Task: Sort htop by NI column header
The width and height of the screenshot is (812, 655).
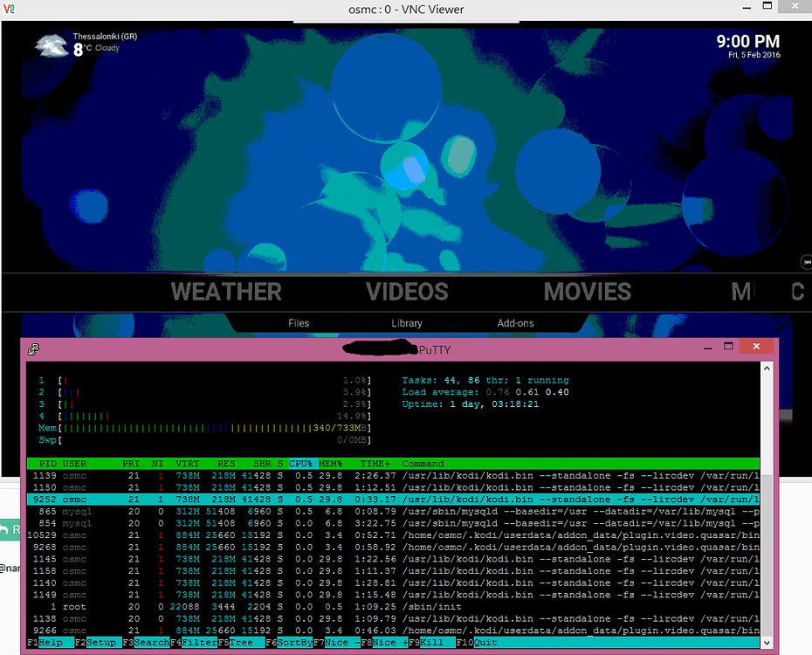Action: [x=157, y=464]
